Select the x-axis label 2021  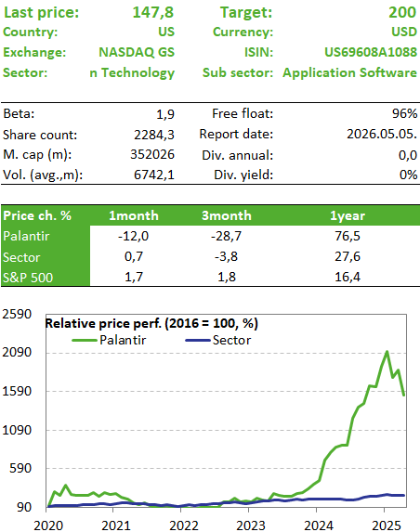(x=116, y=526)
